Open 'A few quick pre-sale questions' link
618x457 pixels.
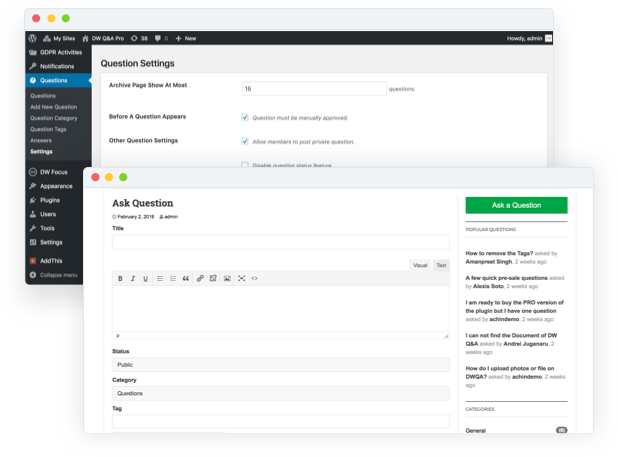click(506, 278)
